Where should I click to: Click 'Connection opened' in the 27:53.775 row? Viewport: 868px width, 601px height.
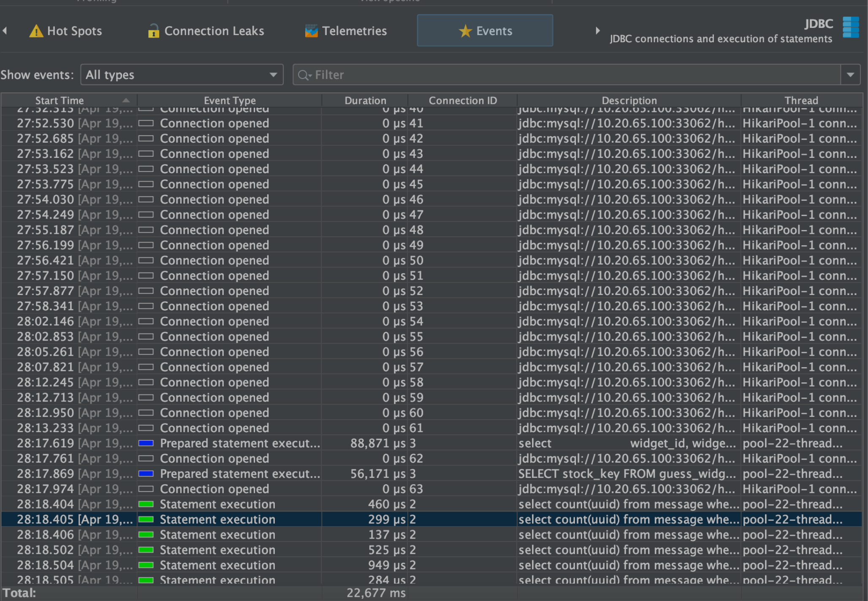[214, 184]
